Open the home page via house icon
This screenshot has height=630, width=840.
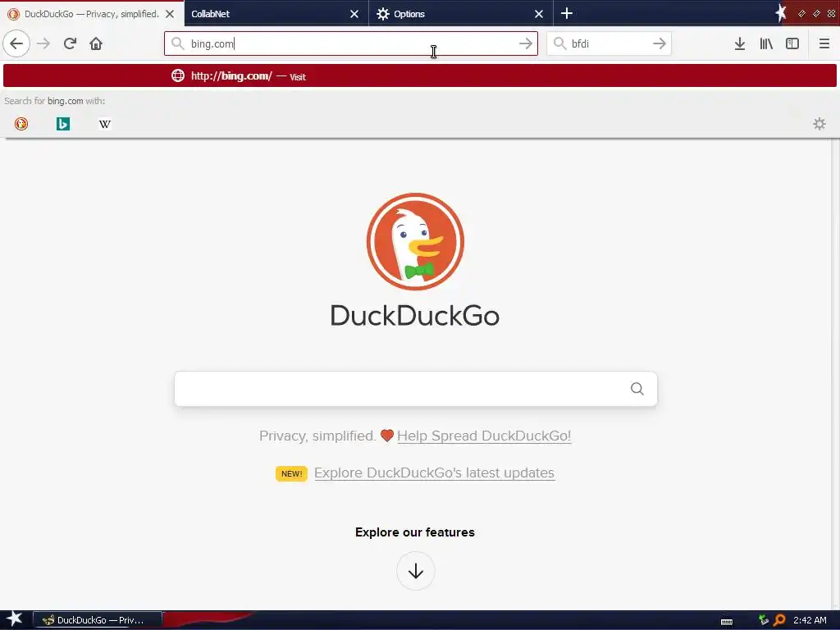96,43
